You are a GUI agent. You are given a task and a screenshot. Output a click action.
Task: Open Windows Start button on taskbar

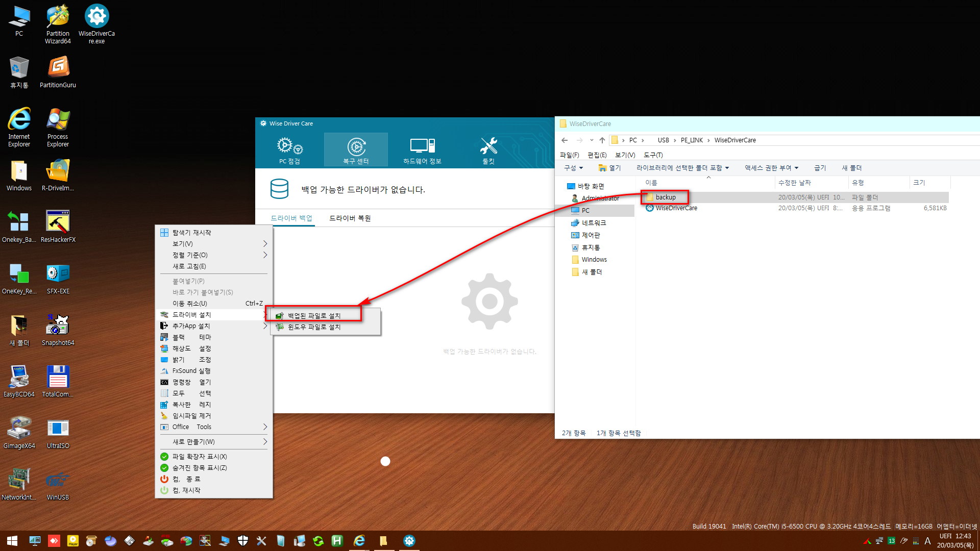12,541
